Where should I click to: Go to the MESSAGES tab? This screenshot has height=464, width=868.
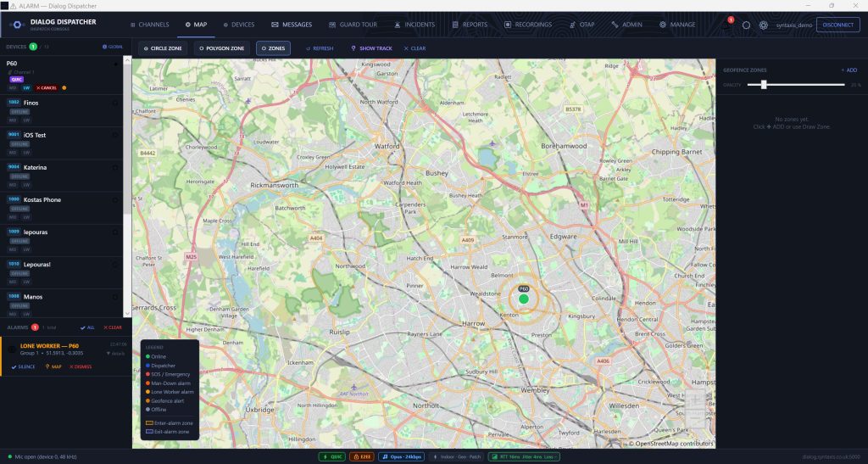click(292, 25)
